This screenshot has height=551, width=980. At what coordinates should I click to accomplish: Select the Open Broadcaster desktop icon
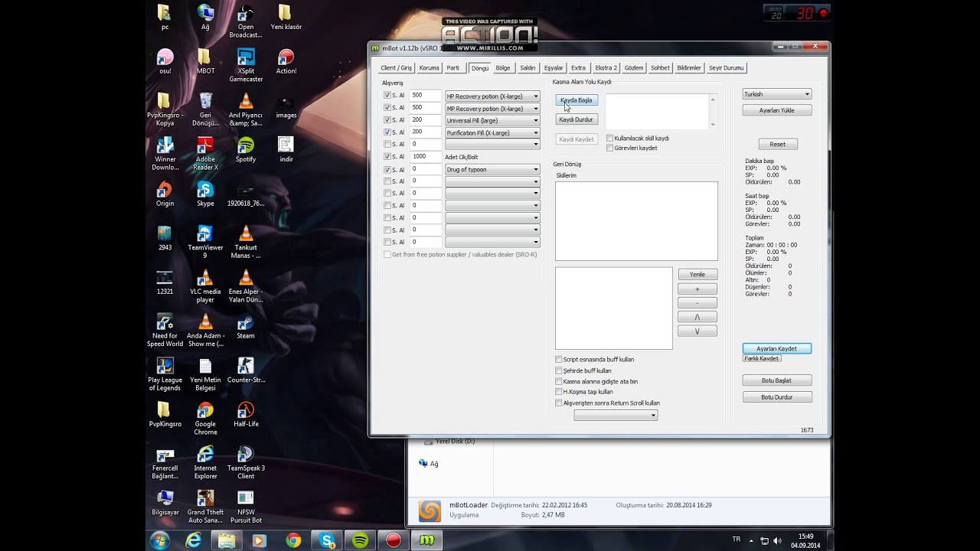click(x=246, y=21)
